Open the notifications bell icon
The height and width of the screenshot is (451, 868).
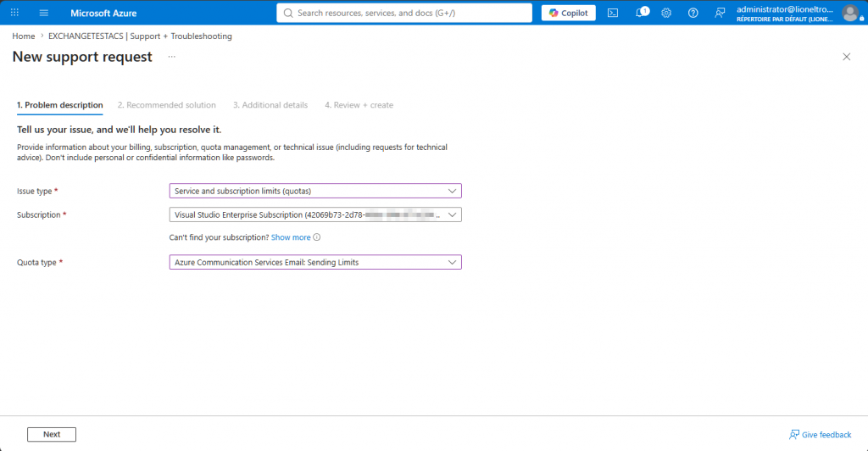(x=641, y=13)
